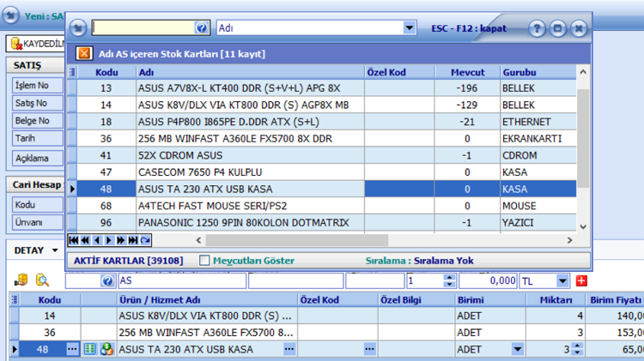Select row ASUS A7V8X-L KT400 DDR
644x361 pixels.
(326, 88)
